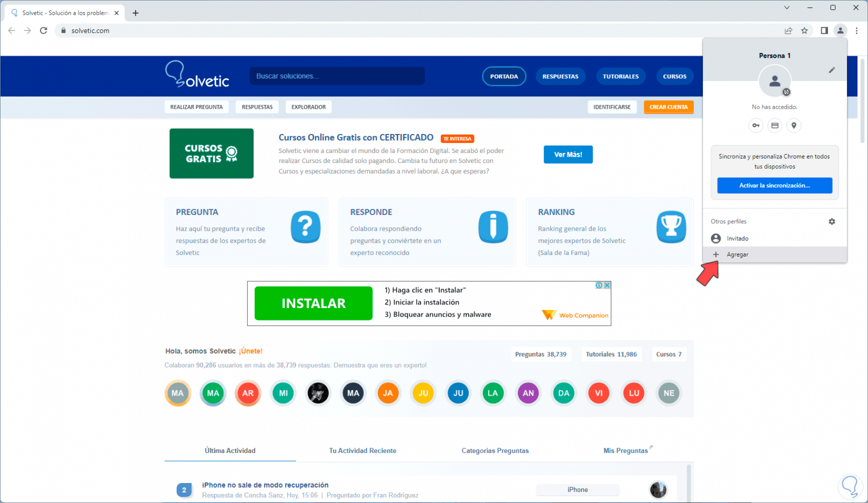
Task: Share this page using the toolbar icon
Action: 788,30
